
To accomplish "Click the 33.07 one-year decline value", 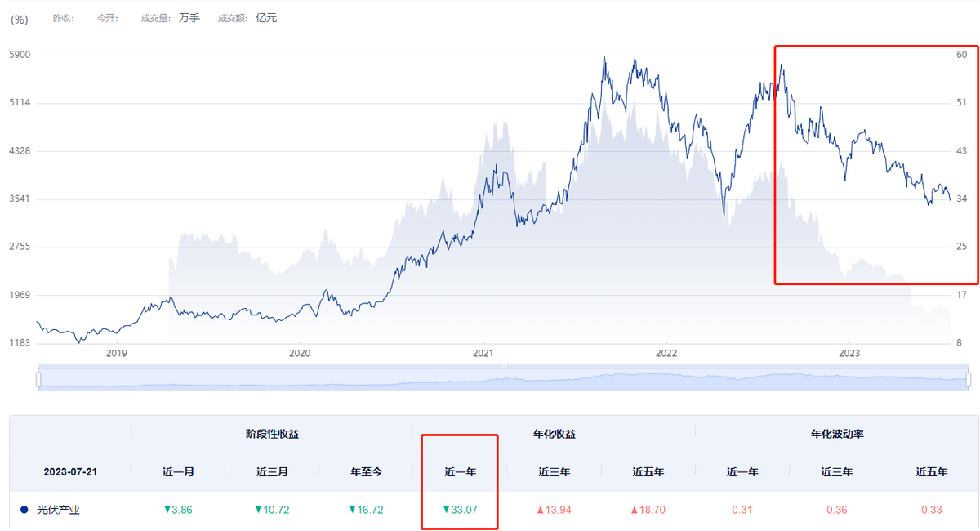I will [460, 510].
